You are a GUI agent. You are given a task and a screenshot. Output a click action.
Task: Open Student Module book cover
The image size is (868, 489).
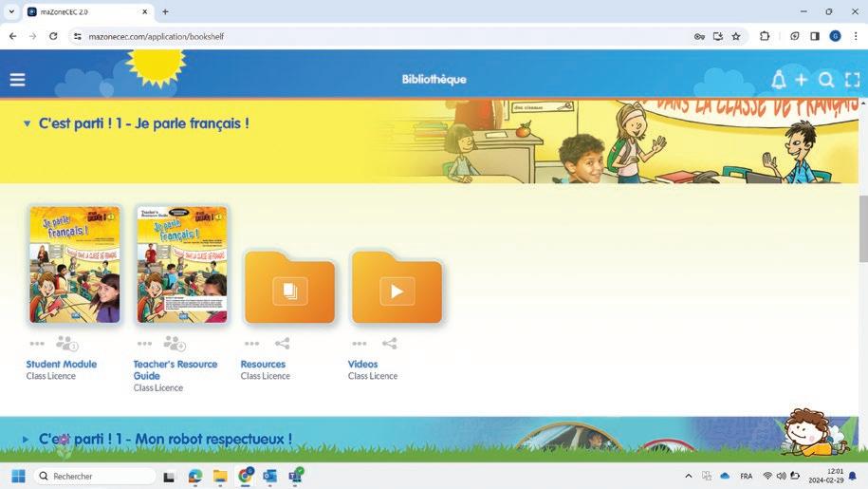pyautogui.click(x=75, y=265)
